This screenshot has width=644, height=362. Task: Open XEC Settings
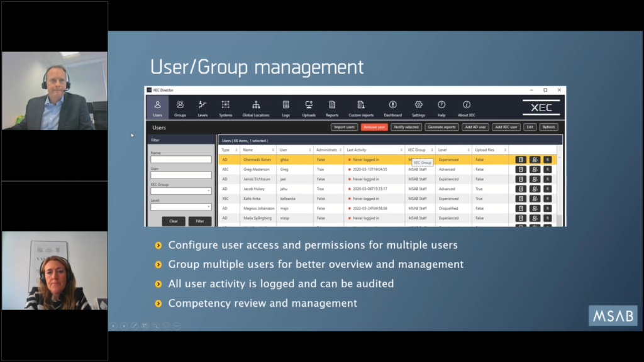point(418,108)
